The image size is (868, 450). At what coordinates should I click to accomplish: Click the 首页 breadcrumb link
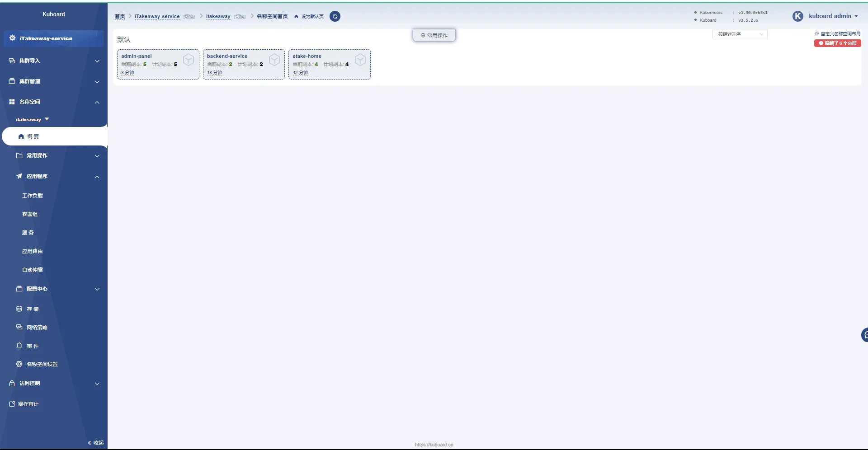[120, 17]
